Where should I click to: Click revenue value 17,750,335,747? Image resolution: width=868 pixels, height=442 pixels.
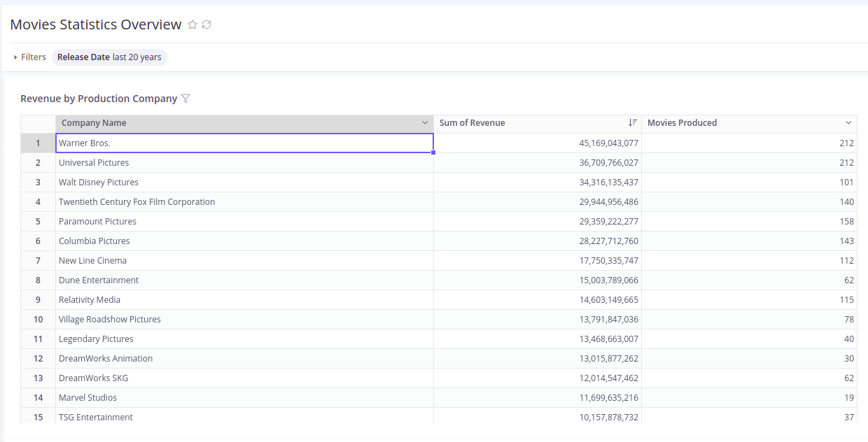click(x=538, y=260)
